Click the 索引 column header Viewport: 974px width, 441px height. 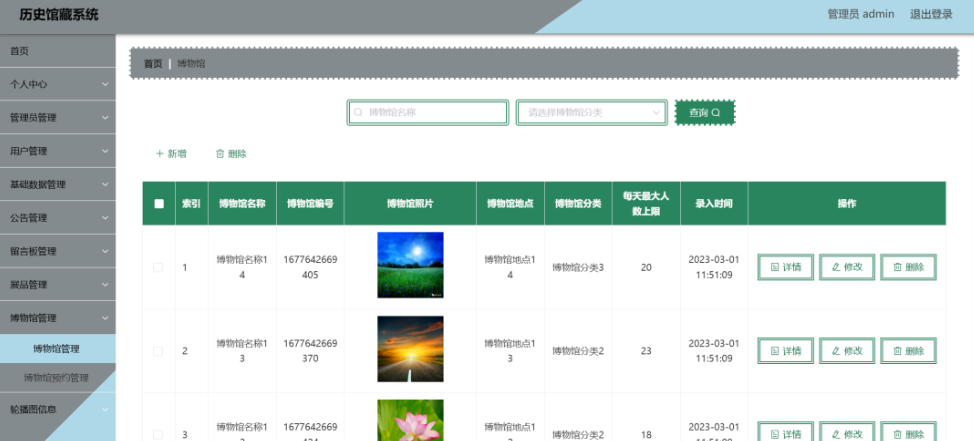(x=191, y=203)
